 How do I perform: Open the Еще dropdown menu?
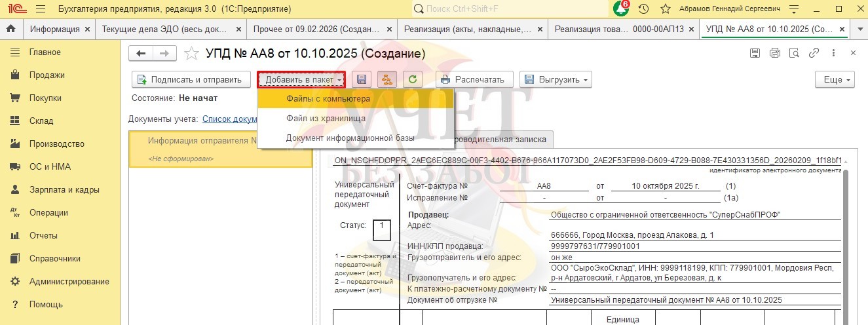[835, 79]
